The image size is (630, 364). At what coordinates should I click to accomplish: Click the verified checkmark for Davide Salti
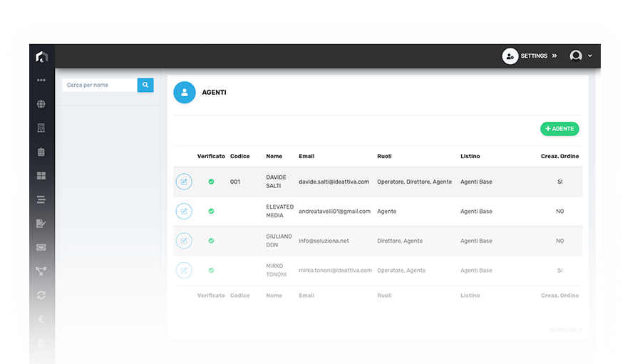pos(211,182)
